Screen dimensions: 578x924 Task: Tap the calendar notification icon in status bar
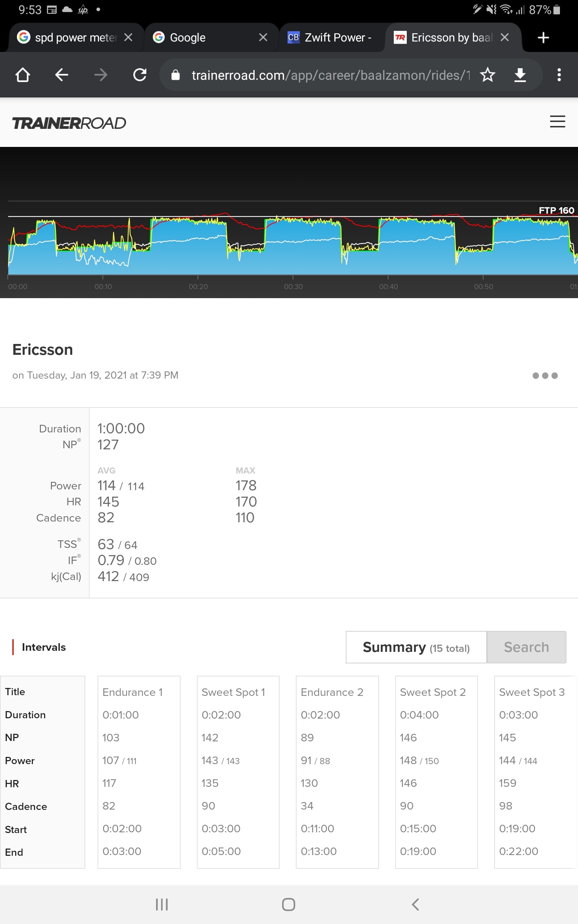[52, 9]
